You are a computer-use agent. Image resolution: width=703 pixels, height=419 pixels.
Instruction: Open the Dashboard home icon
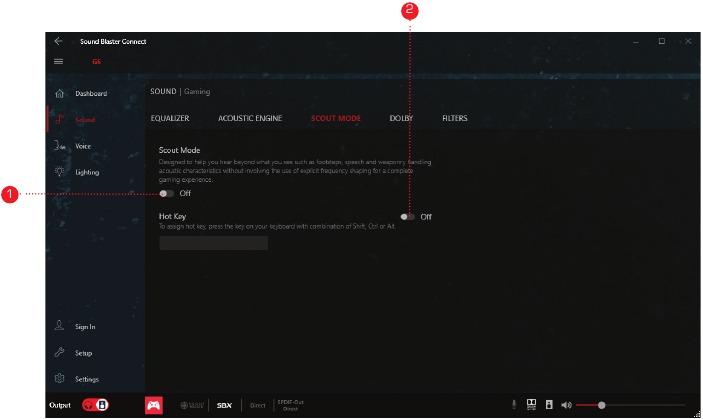tap(59, 93)
